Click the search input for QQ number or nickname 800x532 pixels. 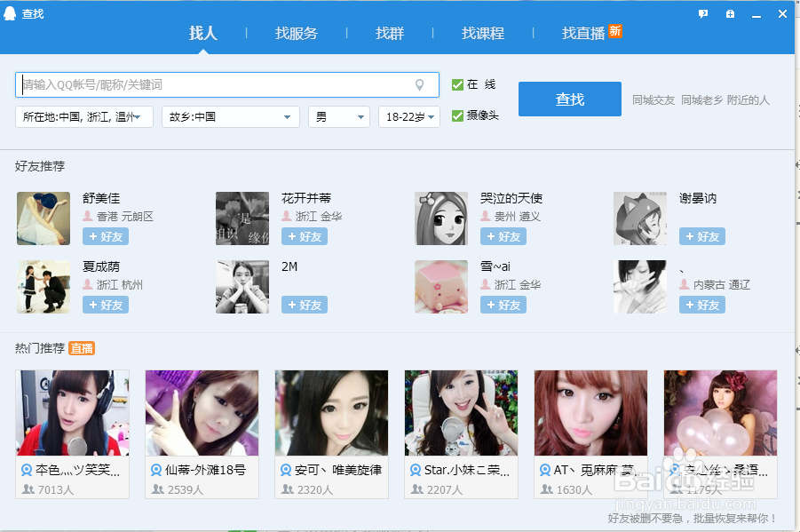point(227,84)
